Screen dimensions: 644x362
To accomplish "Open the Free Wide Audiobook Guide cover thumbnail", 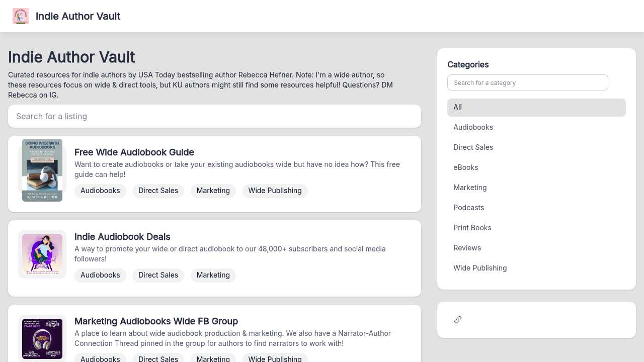I will point(42,170).
